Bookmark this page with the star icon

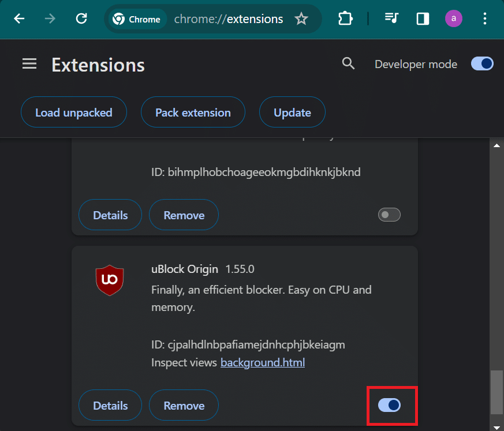click(x=301, y=18)
